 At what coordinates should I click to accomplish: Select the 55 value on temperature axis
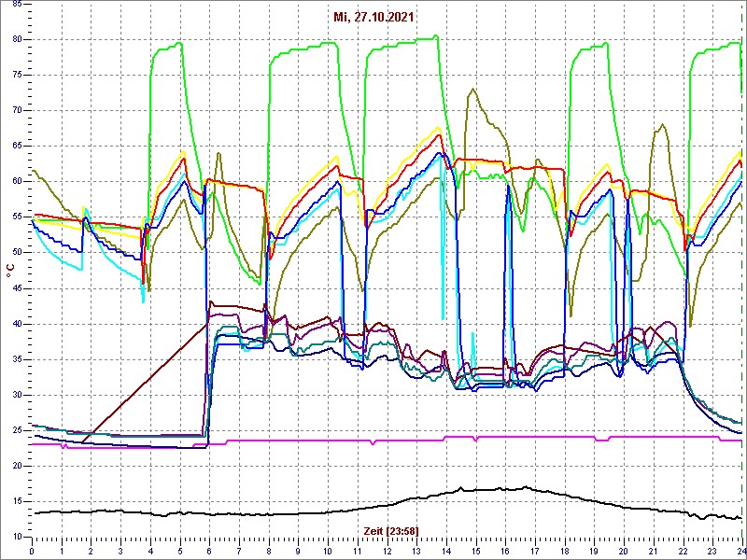tap(17, 217)
